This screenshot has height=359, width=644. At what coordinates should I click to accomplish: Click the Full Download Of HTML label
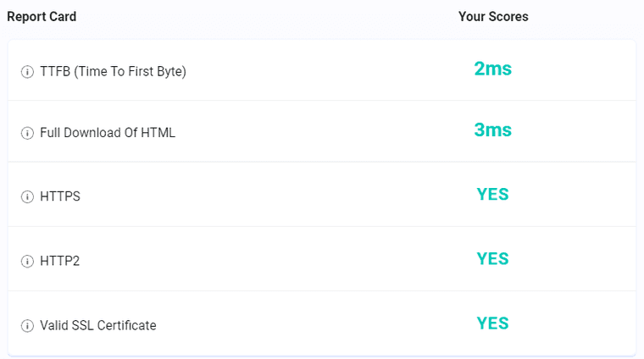click(x=108, y=133)
